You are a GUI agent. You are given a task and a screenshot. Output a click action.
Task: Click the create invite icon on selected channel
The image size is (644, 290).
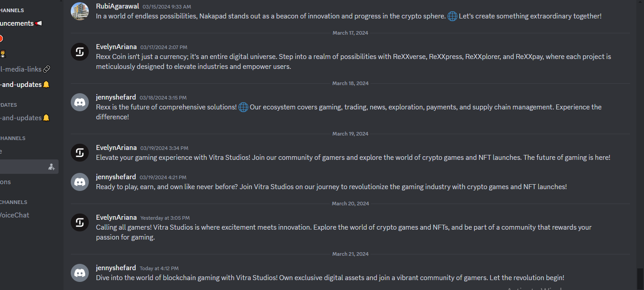point(51,167)
